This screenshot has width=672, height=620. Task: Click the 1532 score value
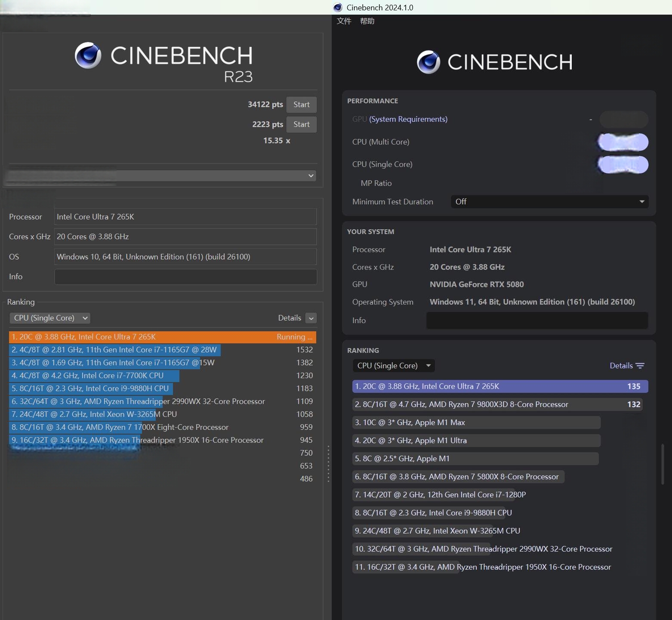tap(305, 350)
